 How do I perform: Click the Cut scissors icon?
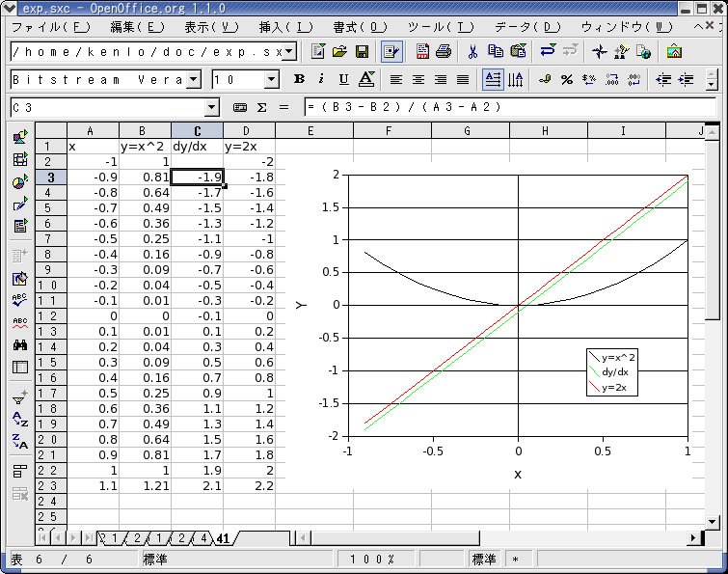pyautogui.click(x=472, y=51)
